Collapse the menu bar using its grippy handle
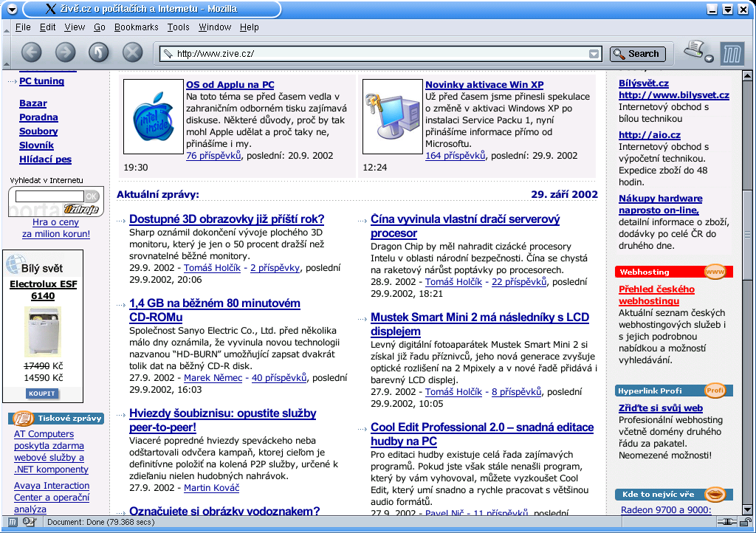Viewport: 756px width, 533px height. (6, 27)
